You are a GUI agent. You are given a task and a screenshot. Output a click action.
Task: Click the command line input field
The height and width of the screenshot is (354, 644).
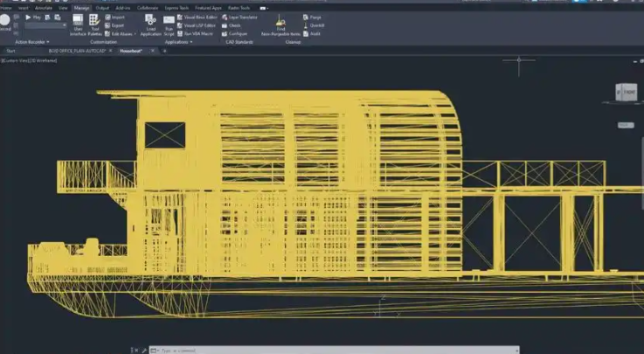click(334, 351)
